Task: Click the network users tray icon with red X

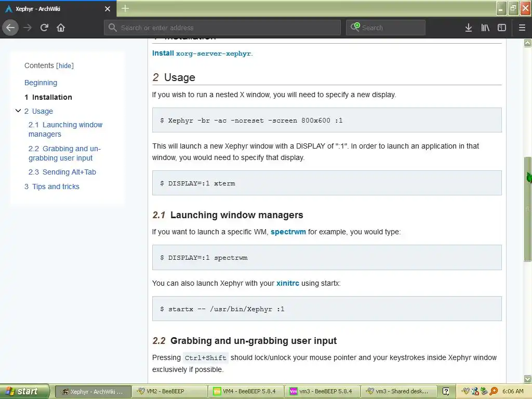Action: coord(475,391)
